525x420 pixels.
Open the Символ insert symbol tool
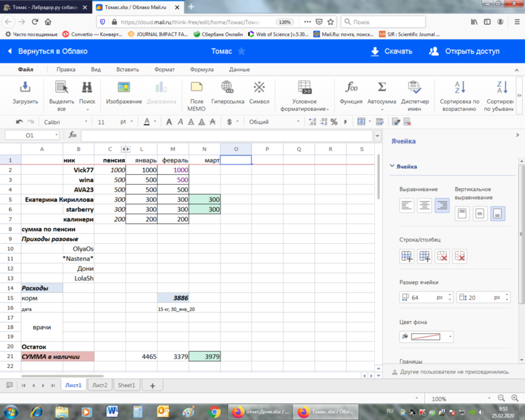point(259,87)
